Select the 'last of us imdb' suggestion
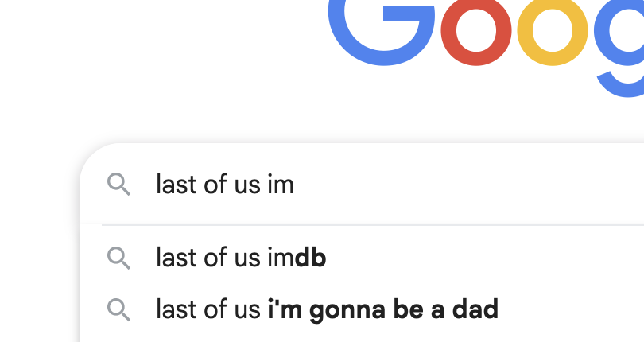This screenshot has width=644, height=342. (241, 258)
